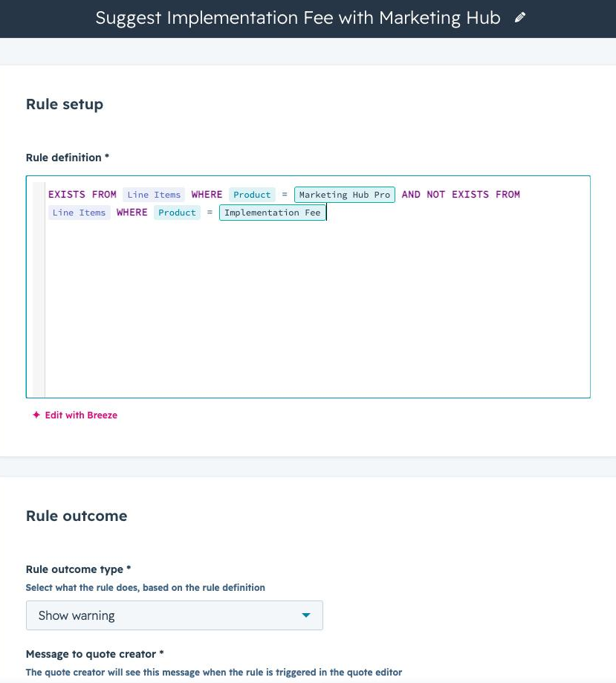The image size is (616, 683).
Task: Click the Rule outcome type label
Action: [x=79, y=569]
